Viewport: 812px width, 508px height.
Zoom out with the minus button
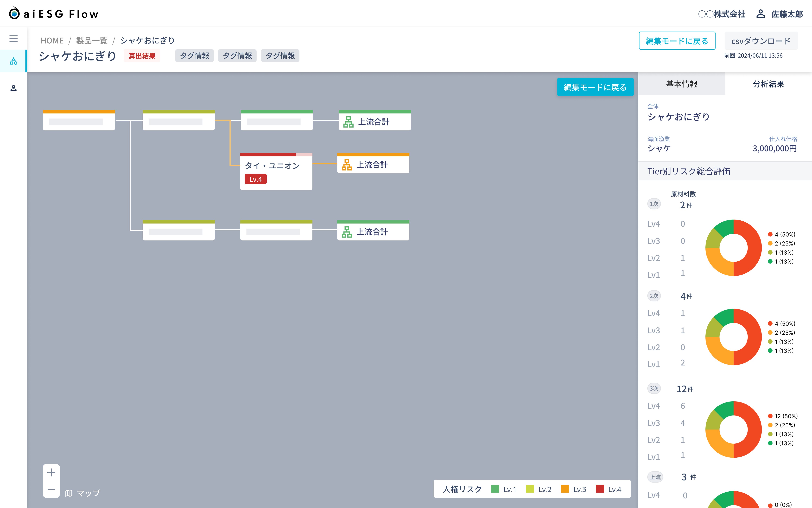pyautogui.click(x=51, y=489)
